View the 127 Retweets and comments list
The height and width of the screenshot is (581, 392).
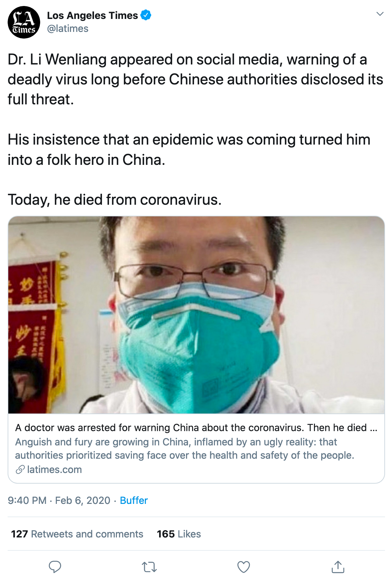(77, 534)
